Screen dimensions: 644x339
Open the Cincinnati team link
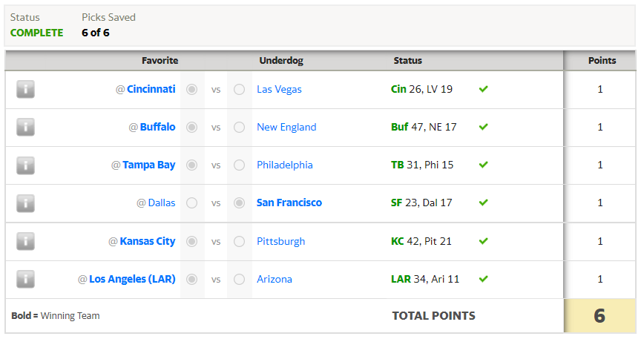point(151,89)
